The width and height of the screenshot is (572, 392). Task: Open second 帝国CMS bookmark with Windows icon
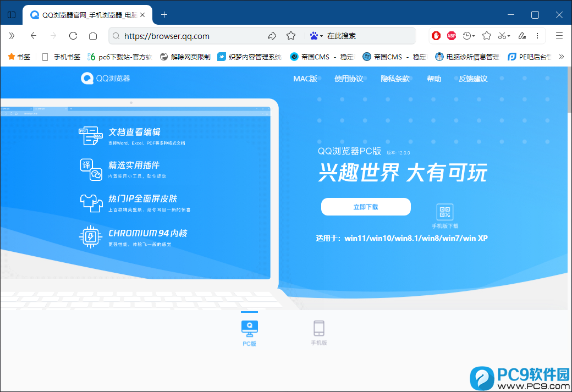395,57
